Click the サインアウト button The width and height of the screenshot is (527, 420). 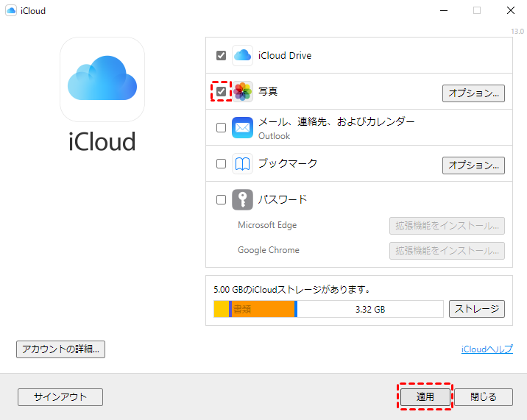pos(60,397)
